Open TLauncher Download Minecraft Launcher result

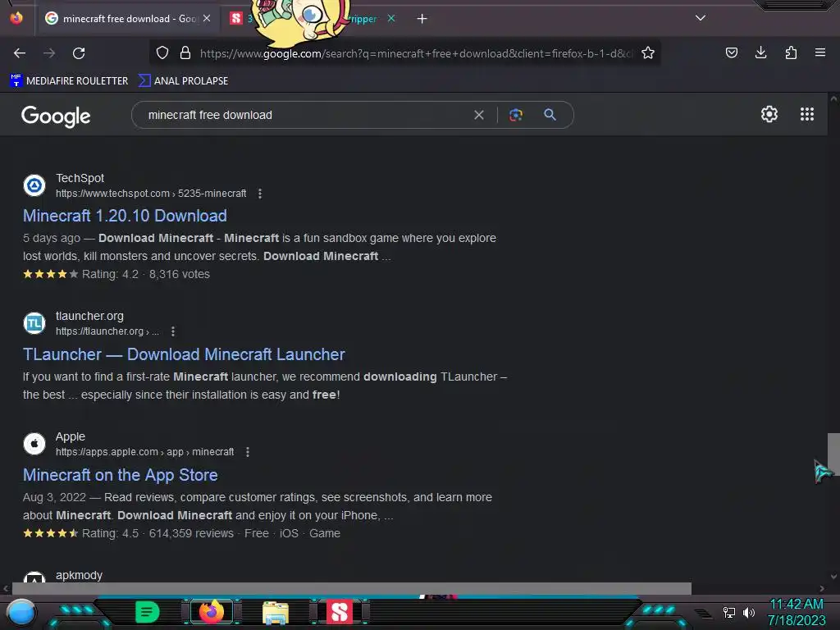(184, 354)
